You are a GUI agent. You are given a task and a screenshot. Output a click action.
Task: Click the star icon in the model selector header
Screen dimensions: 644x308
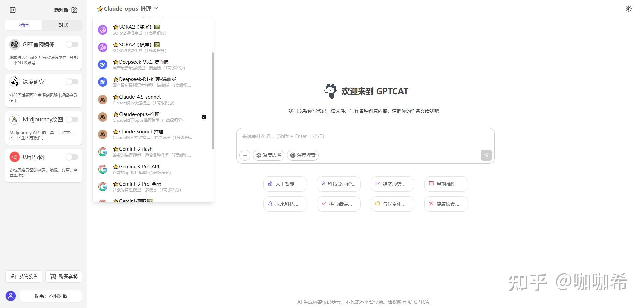point(100,9)
